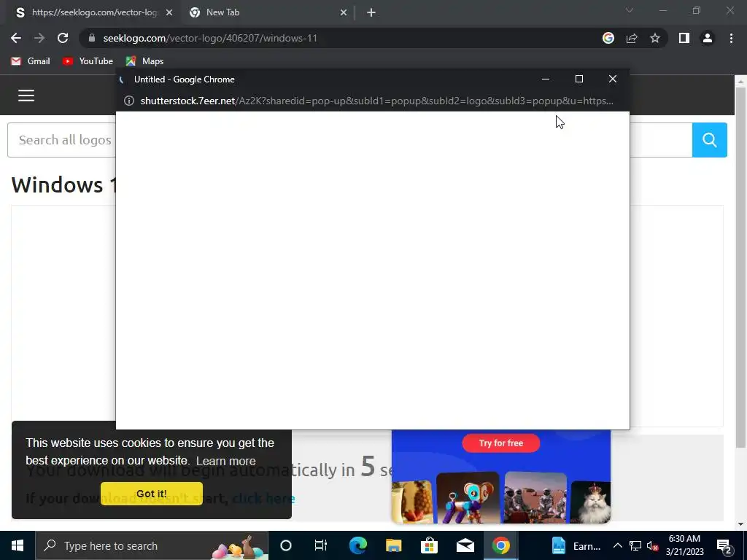Click the browser forward arrow
The image size is (747, 560).
pos(39,38)
